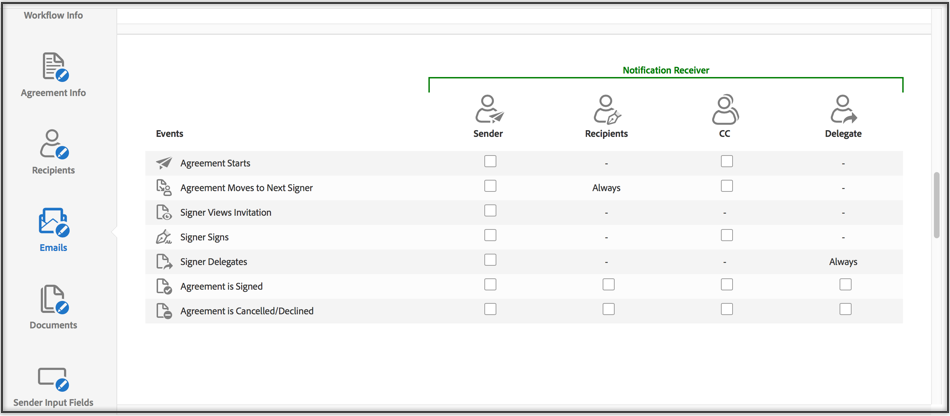950x416 pixels.
Task: Tick Sender box for Signer Delegates
Action: click(490, 260)
